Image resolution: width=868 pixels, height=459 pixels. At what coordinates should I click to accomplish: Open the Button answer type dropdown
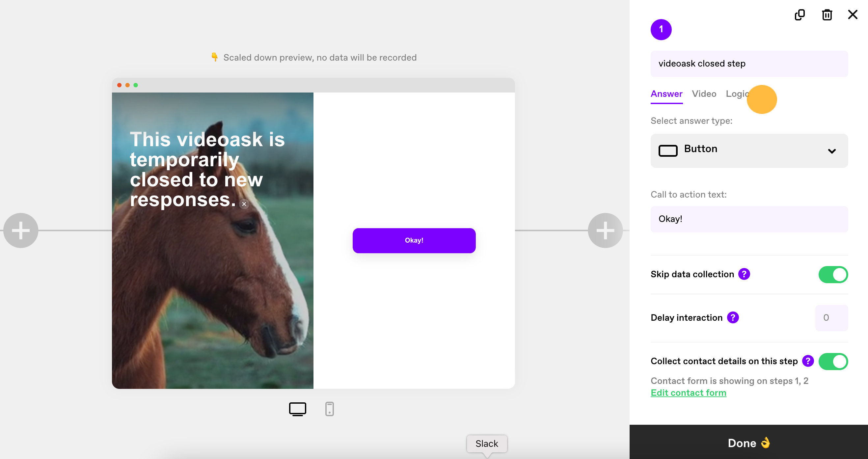click(x=749, y=151)
